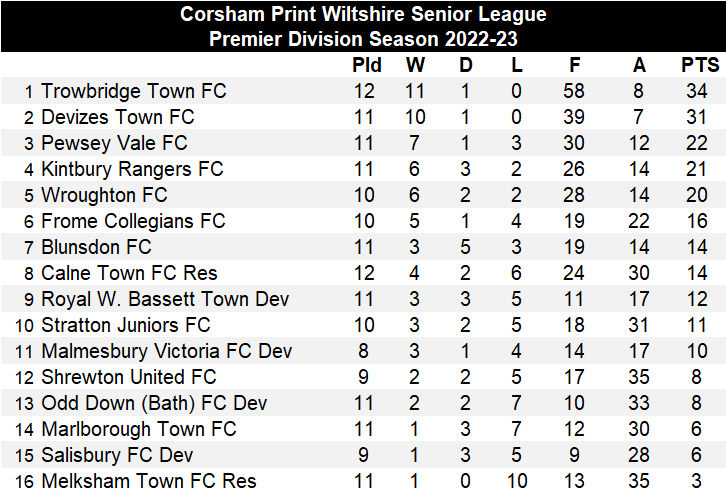Click the Corsham Print Wiltshire Senior League title

coord(363,14)
